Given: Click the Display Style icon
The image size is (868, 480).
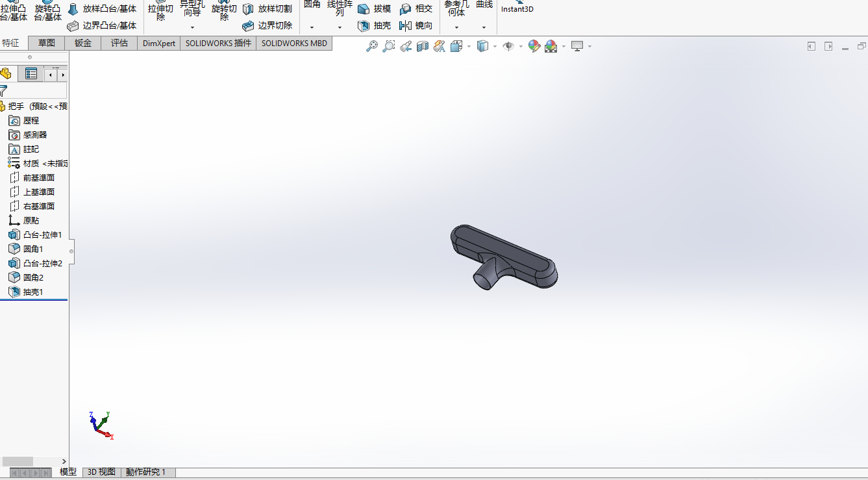Looking at the screenshot, I should (x=482, y=46).
